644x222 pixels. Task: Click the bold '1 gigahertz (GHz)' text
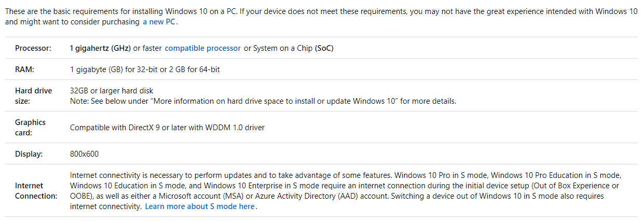coord(101,48)
